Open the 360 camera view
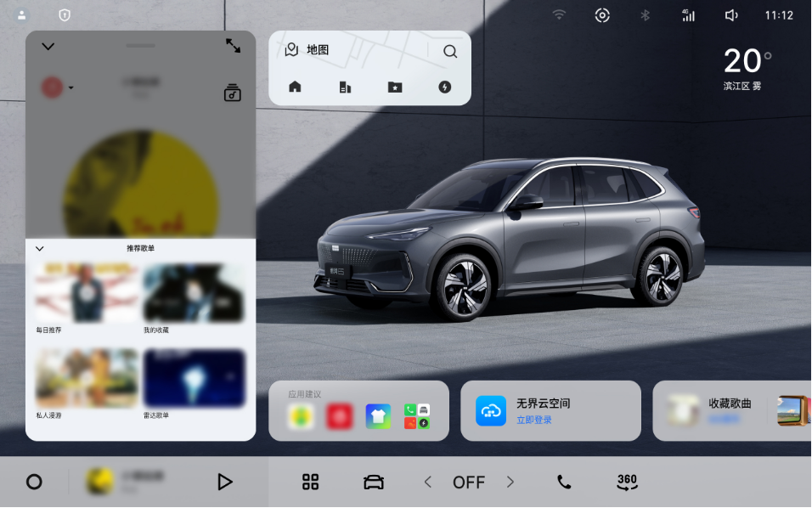812x508 pixels. point(627,482)
